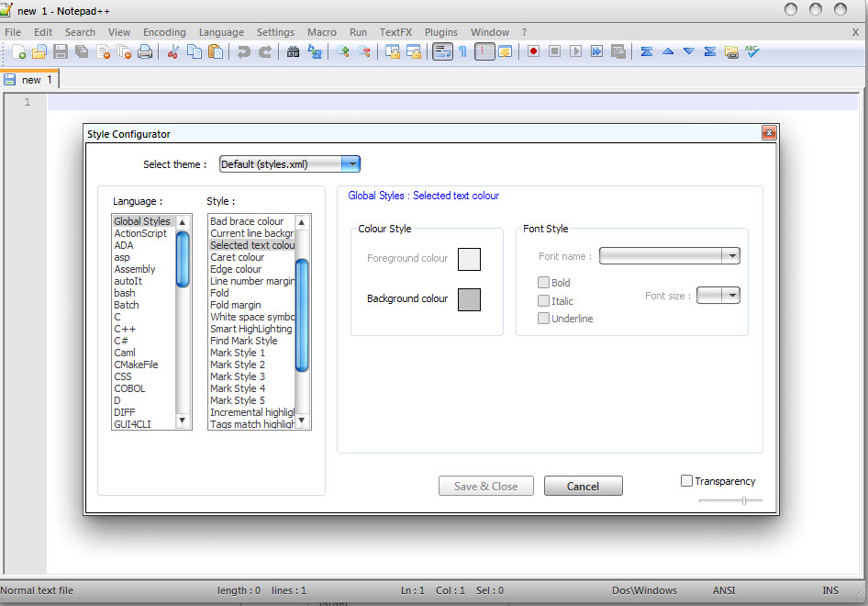
Task: Click the Language list scrollbar down arrow
Action: coord(182,421)
